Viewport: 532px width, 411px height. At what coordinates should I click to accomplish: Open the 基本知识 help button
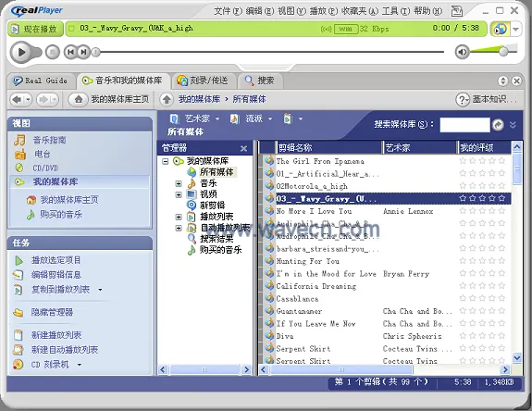coord(486,99)
